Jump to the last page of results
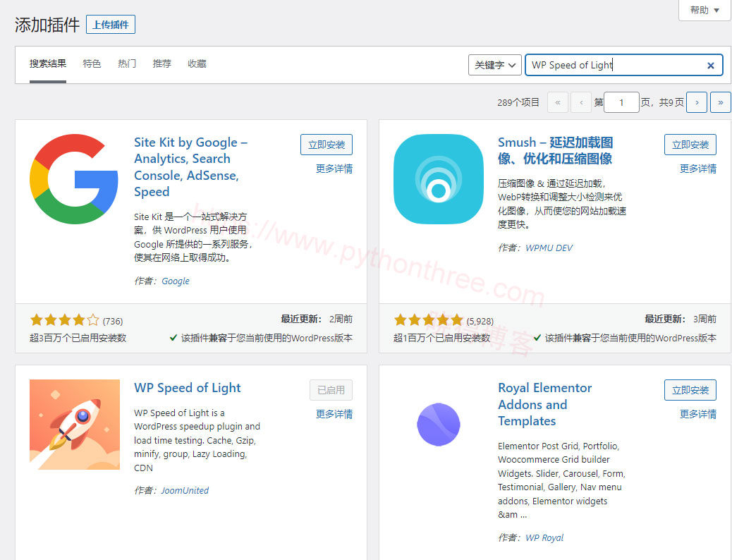 click(x=720, y=102)
